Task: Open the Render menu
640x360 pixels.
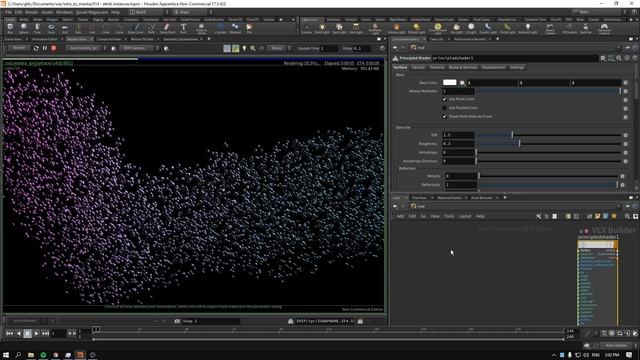Action: (x=31, y=12)
